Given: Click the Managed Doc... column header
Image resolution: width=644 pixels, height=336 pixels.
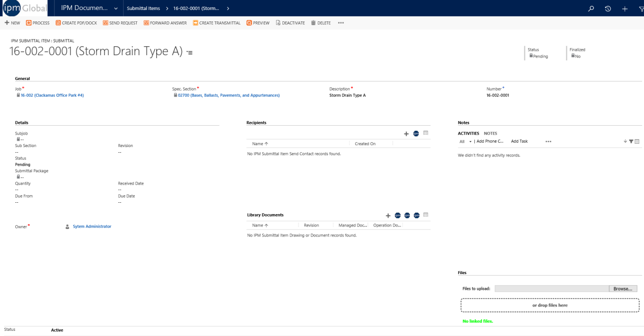Looking at the screenshot, I should pyautogui.click(x=352, y=226).
